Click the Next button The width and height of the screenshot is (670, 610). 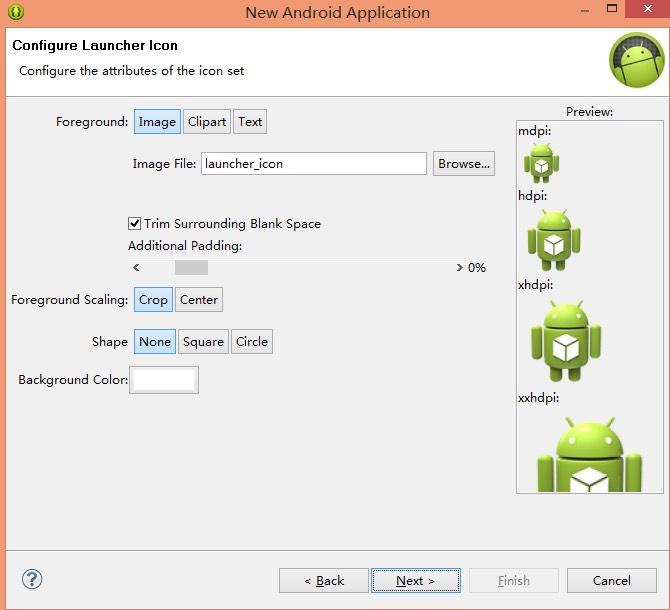tap(415, 580)
